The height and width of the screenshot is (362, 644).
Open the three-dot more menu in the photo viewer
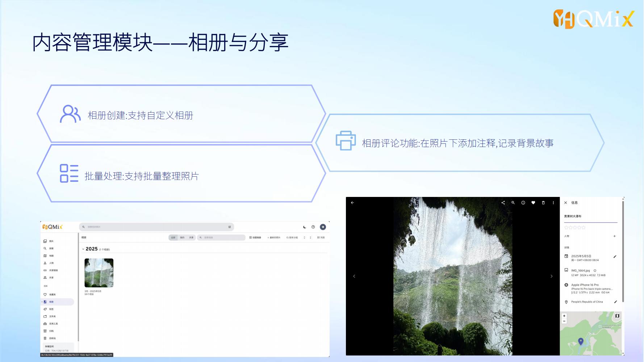553,203
